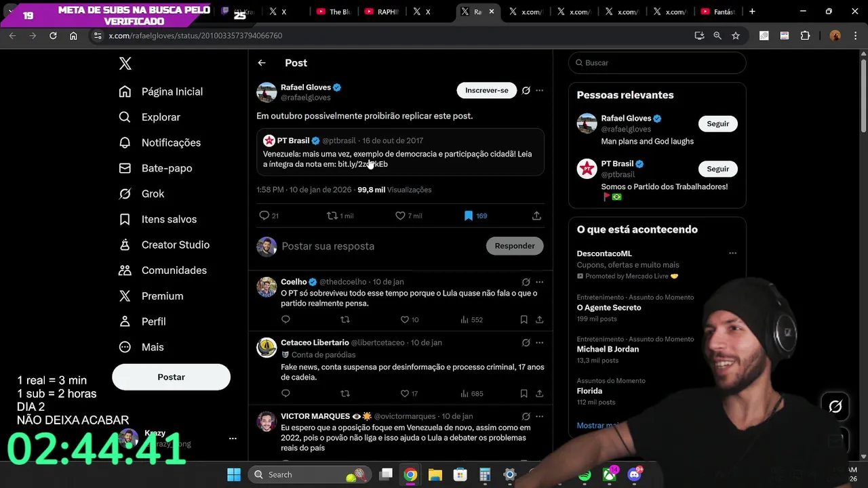This screenshot has width=868, height=488.
Task: Switch to the 'The Bl' YouTube browser tab
Action: click(334, 12)
